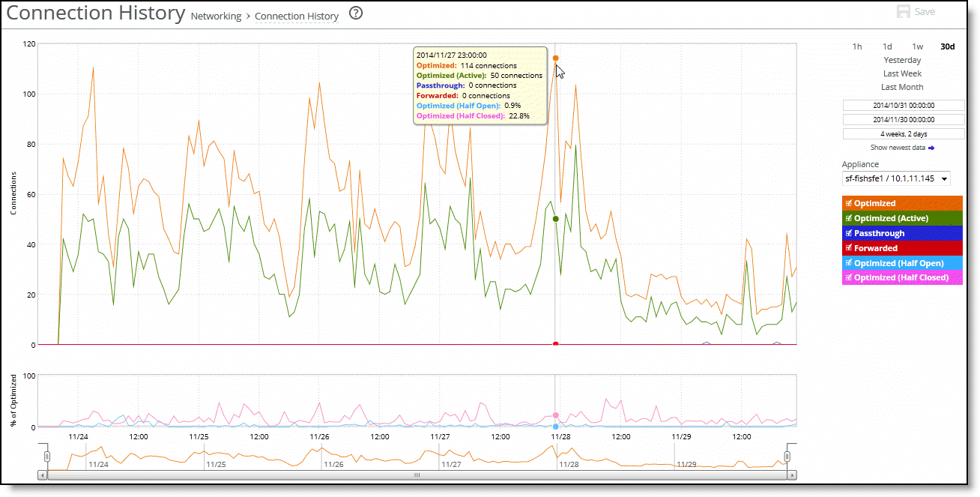This screenshot has height=497, width=980.
Task: Switch to the 1h time range
Action: pyautogui.click(x=857, y=46)
